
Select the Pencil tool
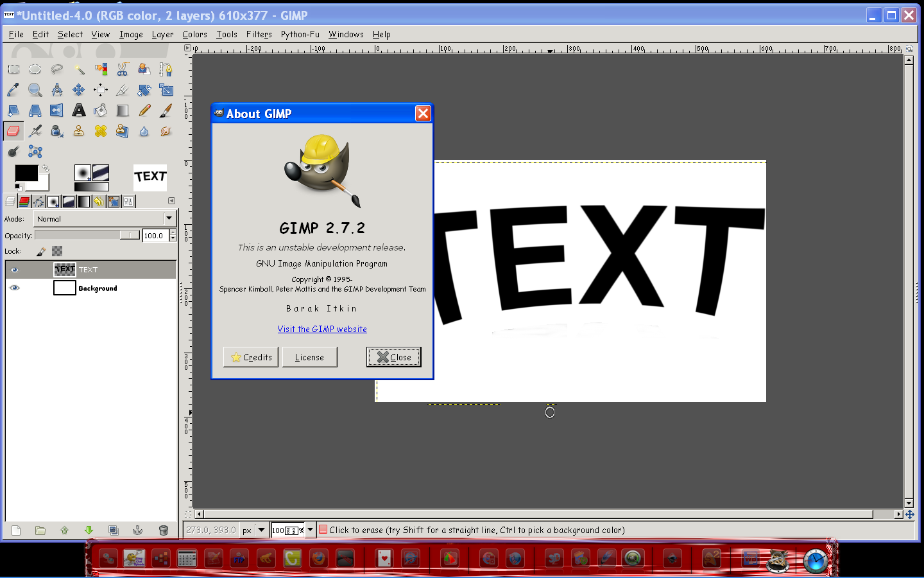pos(144,110)
